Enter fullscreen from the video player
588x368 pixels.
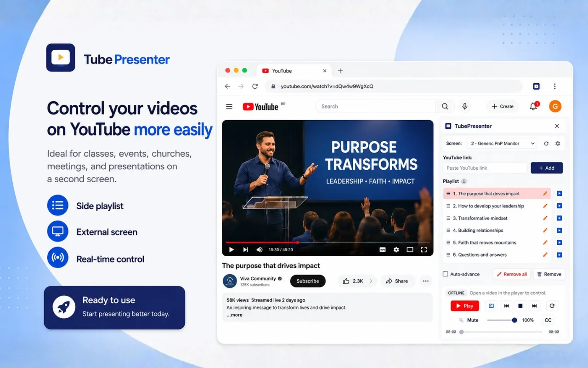coord(424,250)
